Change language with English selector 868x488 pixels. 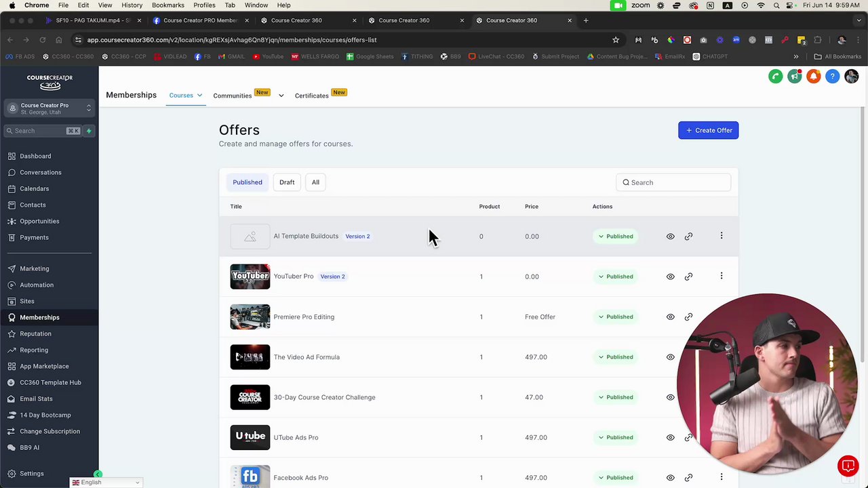106,483
